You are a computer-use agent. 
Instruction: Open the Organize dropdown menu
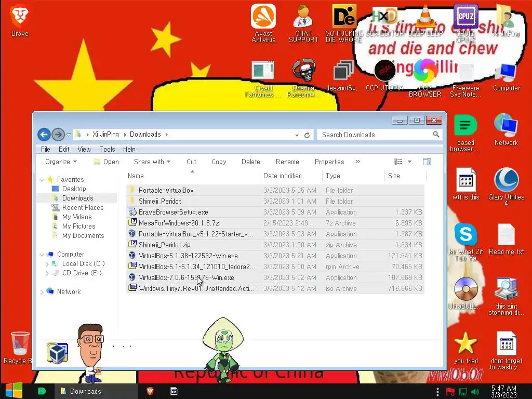[x=61, y=162]
